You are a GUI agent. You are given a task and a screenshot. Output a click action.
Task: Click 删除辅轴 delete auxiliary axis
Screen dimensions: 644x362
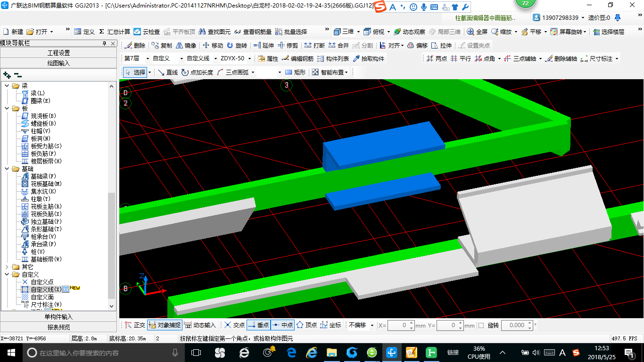coord(561,58)
